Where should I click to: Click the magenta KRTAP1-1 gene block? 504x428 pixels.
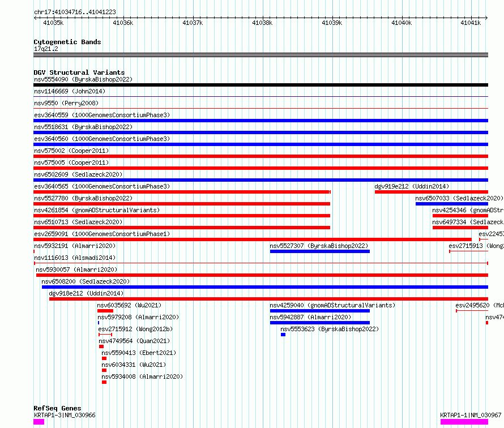(x=464, y=422)
